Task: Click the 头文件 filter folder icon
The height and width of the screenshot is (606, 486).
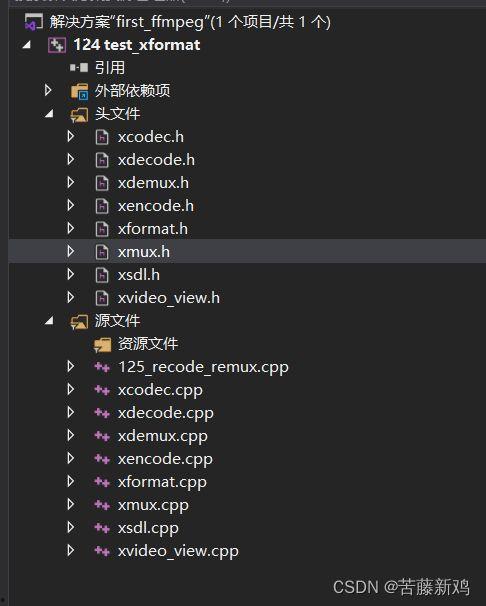Action: [x=79, y=114]
